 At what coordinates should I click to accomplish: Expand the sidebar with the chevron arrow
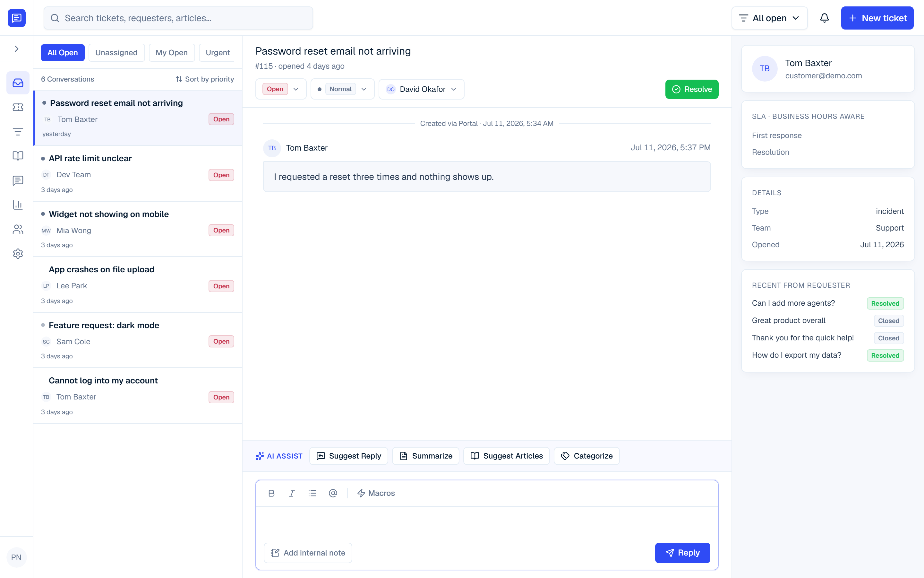click(16, 49)
